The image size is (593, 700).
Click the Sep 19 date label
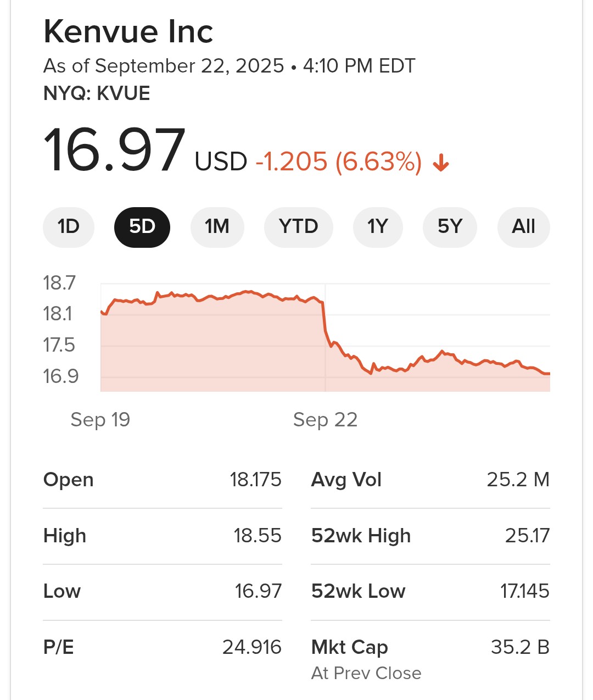click(x=100, y=420)
